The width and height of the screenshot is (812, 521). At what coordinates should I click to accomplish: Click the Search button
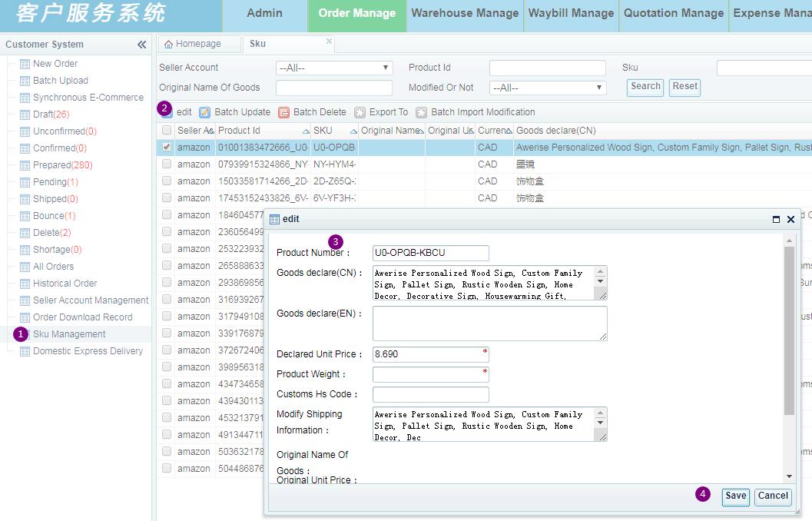[645, 87]
